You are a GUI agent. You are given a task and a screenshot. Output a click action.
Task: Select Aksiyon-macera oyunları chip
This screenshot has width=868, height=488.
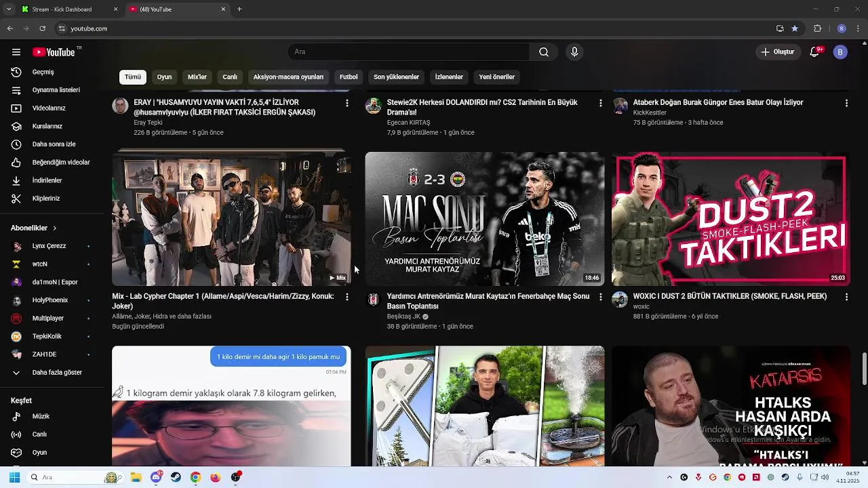tap(288, 77)
